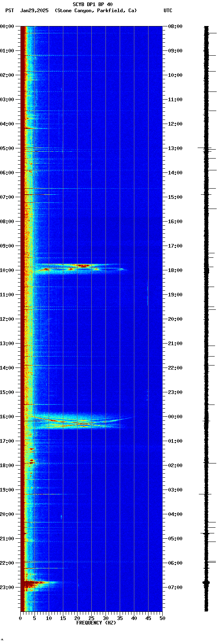
Task: Select the 09:00 label on the UTC axis
Action: pyautogui.click(x=175, y=51)
